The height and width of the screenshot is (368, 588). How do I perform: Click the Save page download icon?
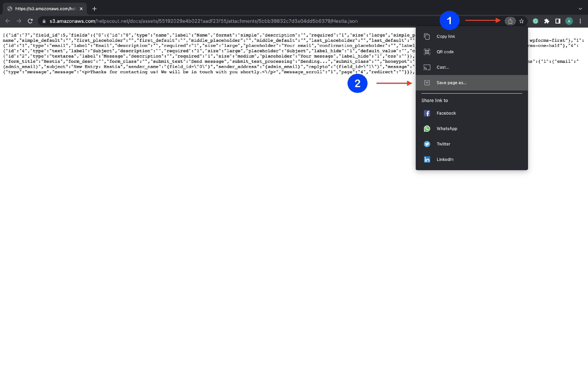[427, 83]
